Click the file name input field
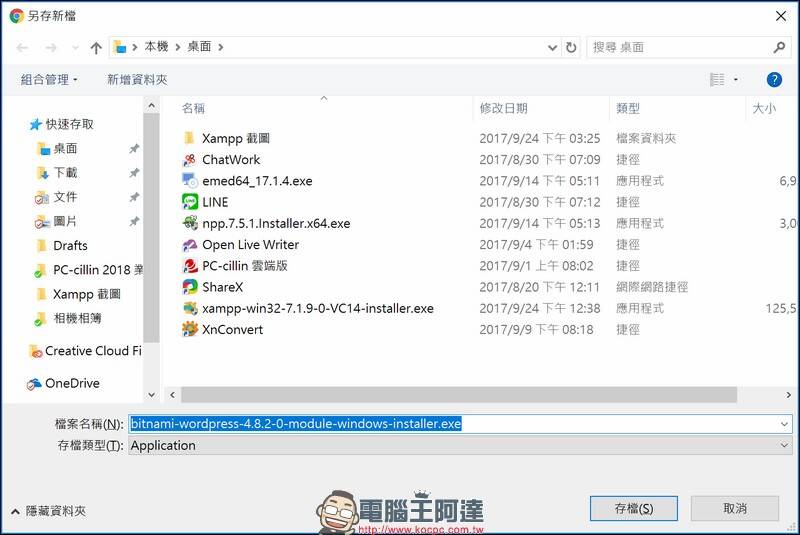 (460, 424)
